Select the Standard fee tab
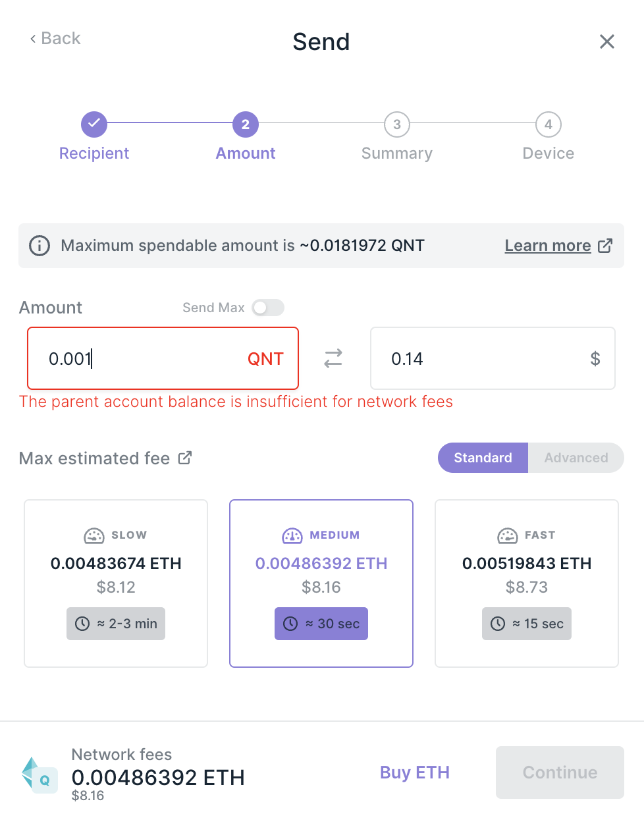 (483, 458)
